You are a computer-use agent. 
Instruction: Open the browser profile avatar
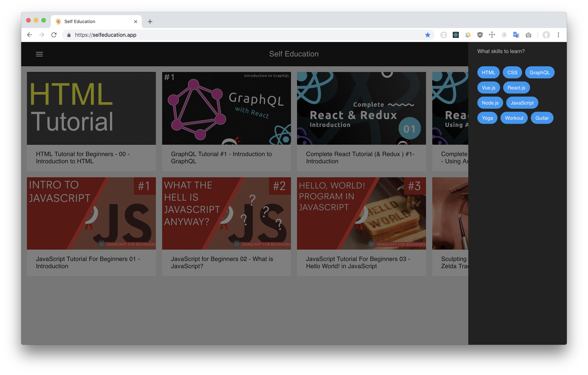pos(546,35)
